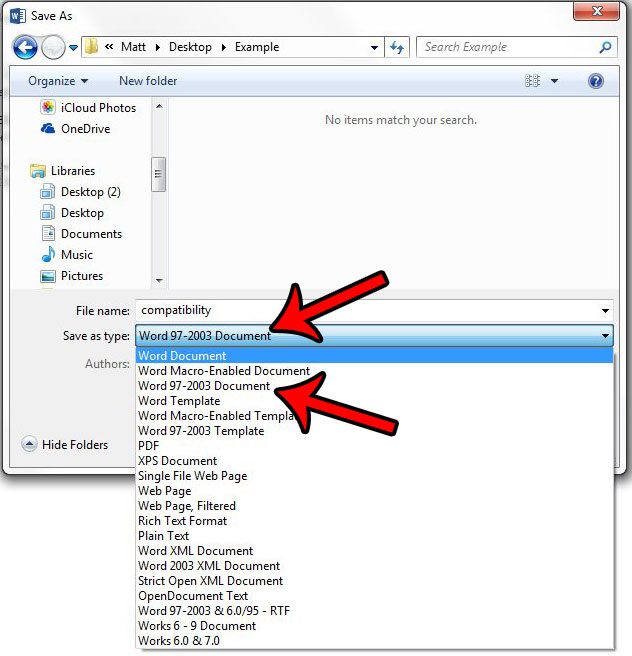632x656 pixels.
Task: Select the Documents library
Action: [92, 233]
